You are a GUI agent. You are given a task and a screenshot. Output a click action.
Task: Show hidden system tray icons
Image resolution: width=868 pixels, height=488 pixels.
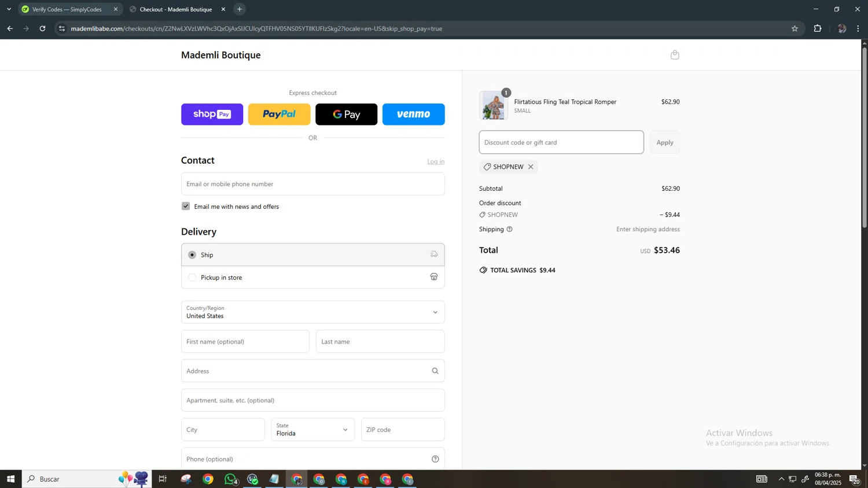[781, 479]
